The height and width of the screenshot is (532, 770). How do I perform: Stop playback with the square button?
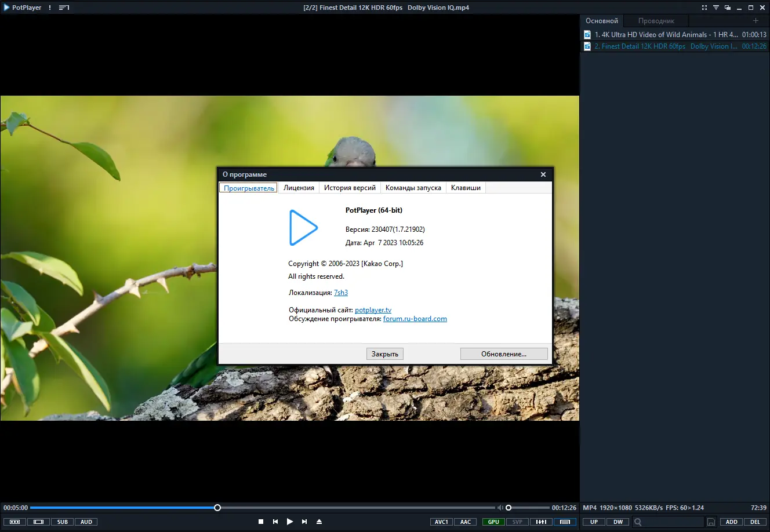pyautogui.click(x=261, y=522)
